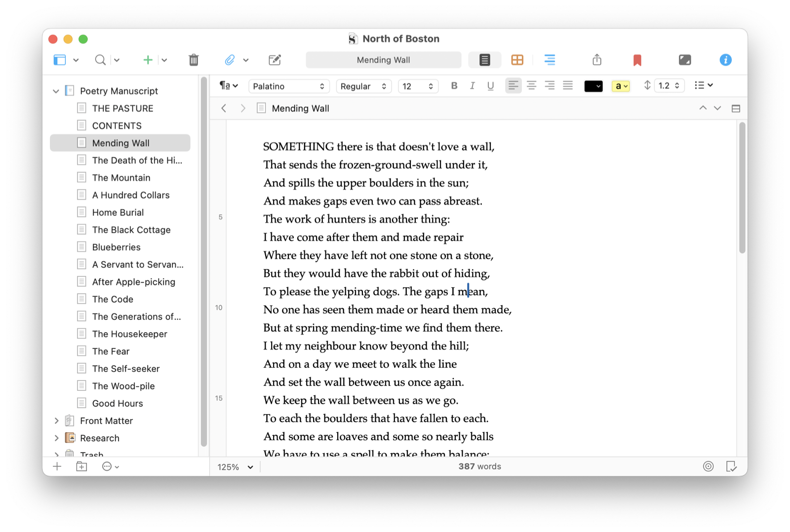790x532 pixels.
Task: Expand the Front Matter folder
Action: point(56,421)
